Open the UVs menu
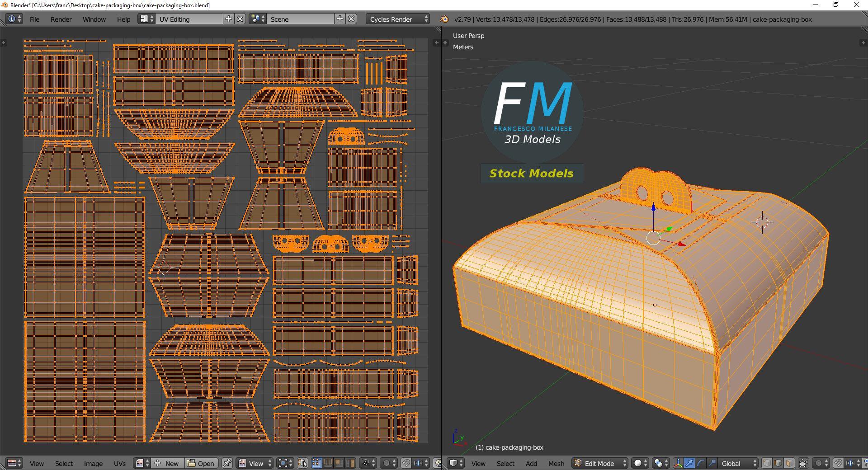The width and height of the screenshot is (868, 470). (119, 463)
